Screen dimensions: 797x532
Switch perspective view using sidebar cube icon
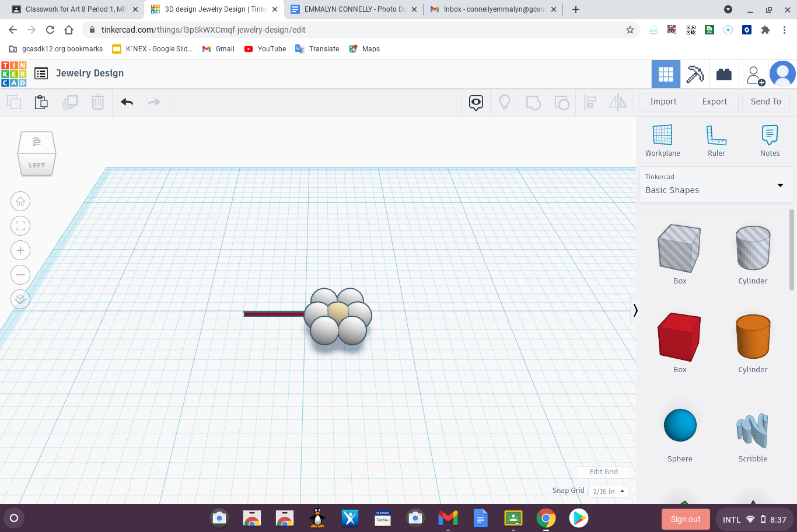[x=20, y=299]
